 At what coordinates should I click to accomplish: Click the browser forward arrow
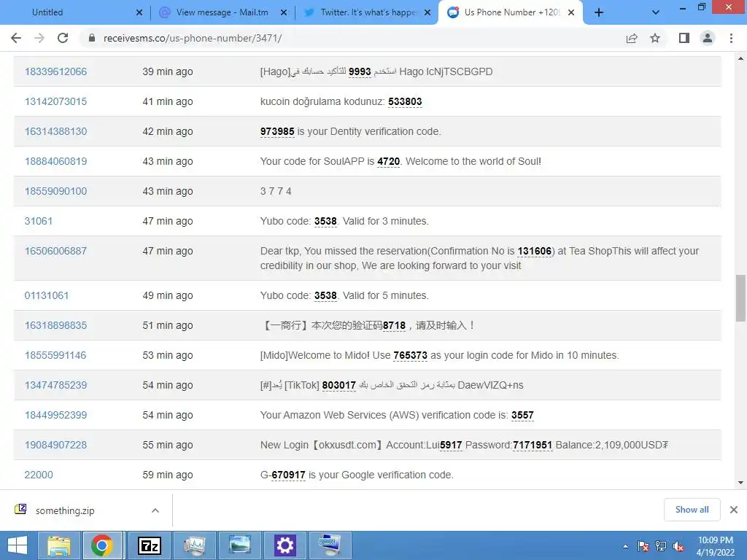pyautogui.click(x=39, y=38)
